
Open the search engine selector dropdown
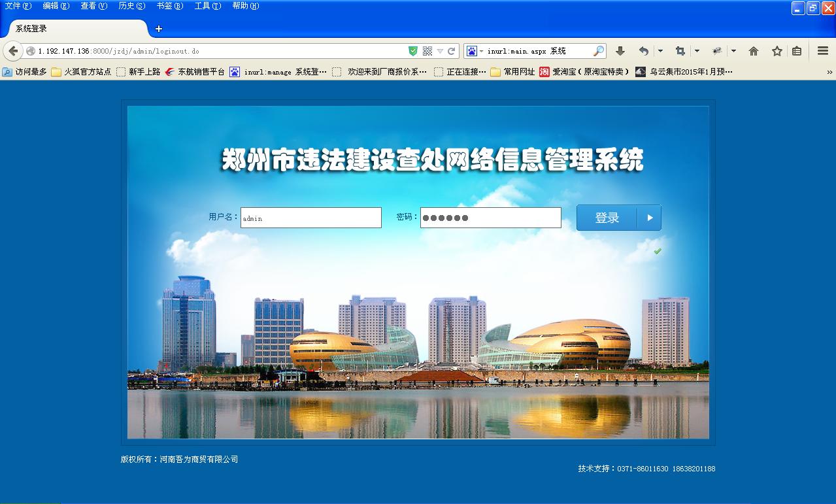coord(475,51)
